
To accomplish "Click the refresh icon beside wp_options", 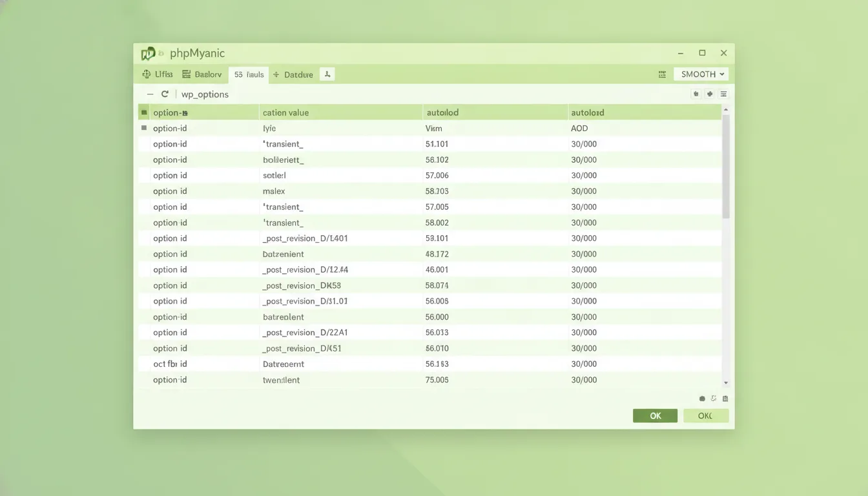I will coord(165,94).
